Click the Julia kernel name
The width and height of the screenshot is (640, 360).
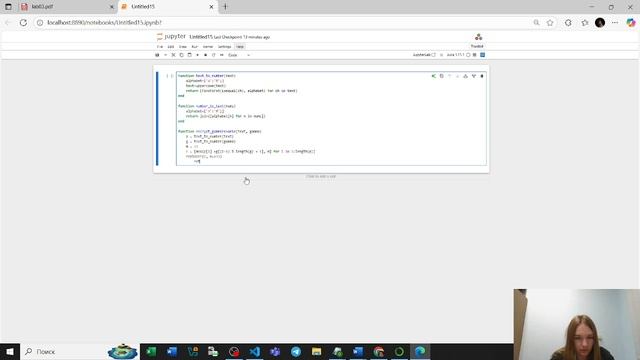pyautogui.click(x=456, y=55)
